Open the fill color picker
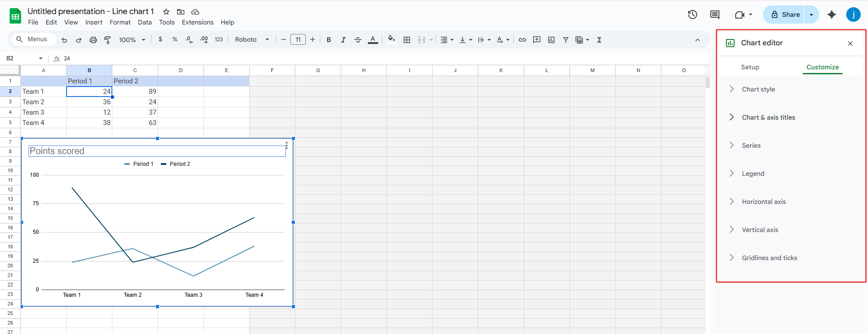The image size is (868, 334). pyautogui.click(x=391, y=39)
